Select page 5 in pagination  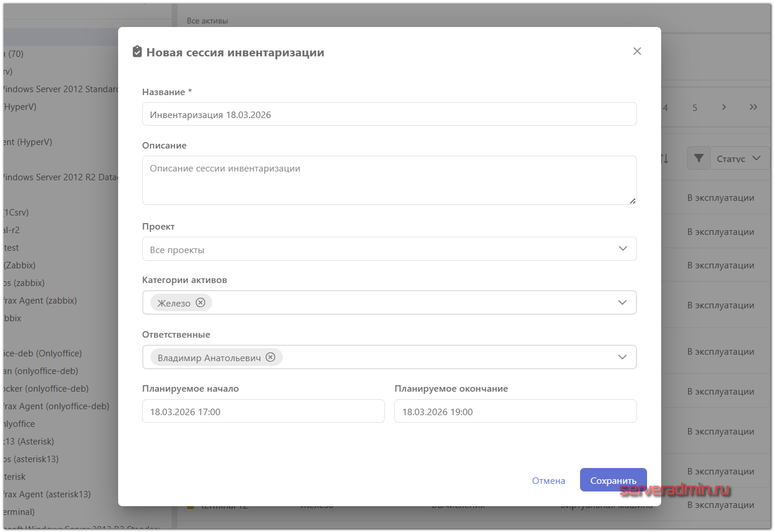tap(695, 107)
